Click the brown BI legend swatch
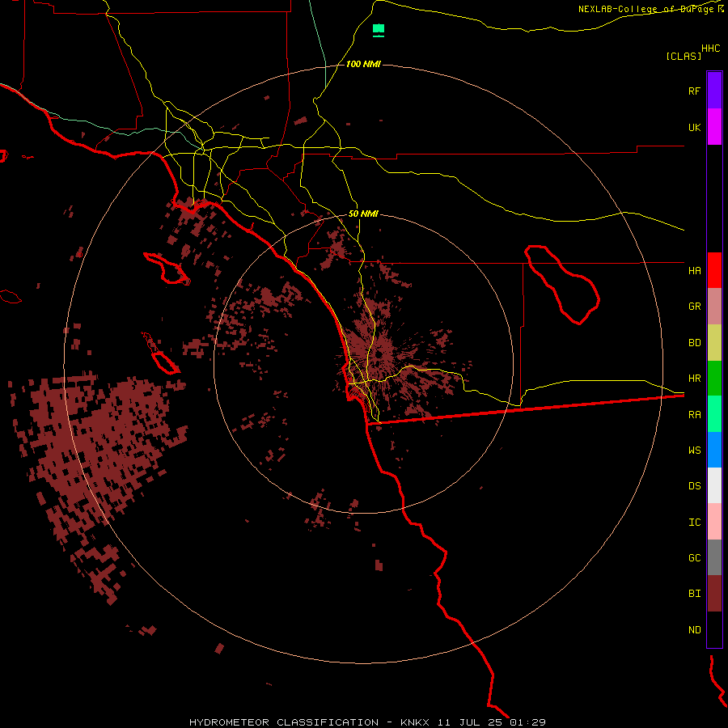 pos(714,594)
